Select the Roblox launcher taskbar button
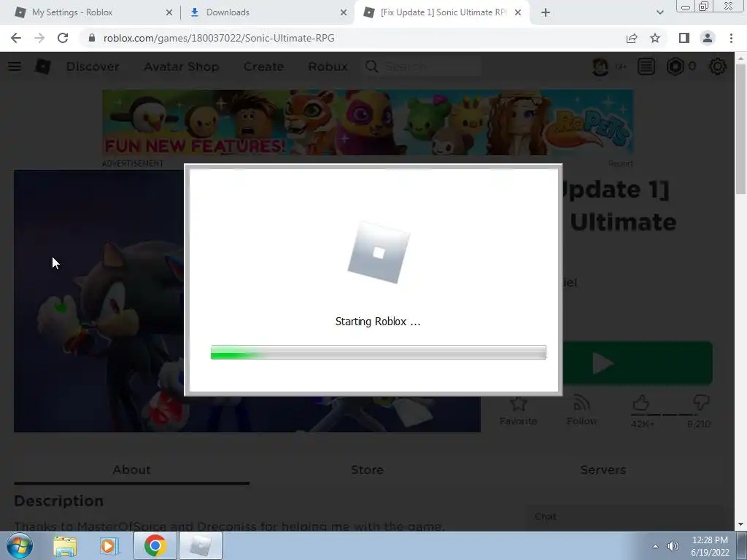The width and height of the screenshot is (747, 560). tap(200, 545)
